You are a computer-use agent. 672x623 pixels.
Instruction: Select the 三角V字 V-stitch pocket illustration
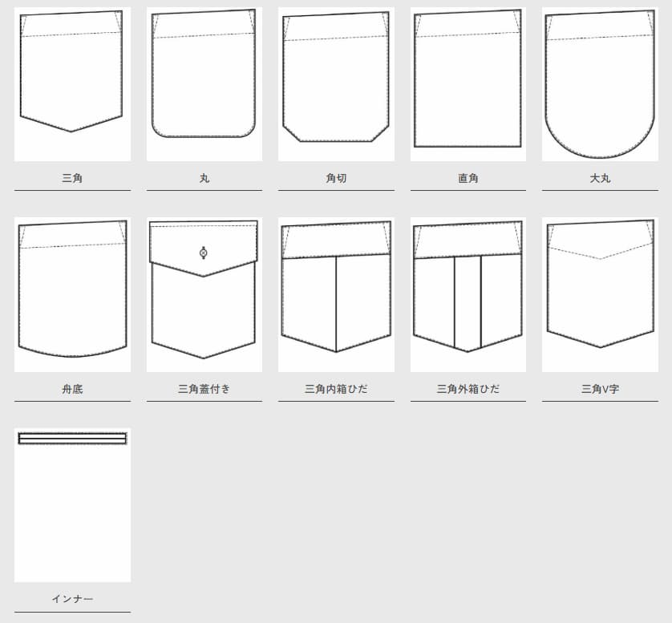click(600, 294)
